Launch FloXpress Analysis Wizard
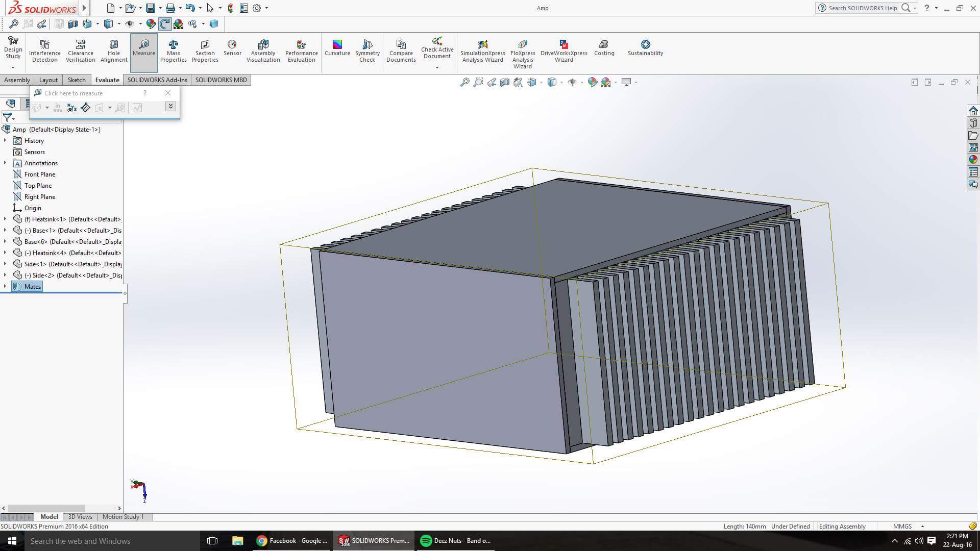Screen dimensions: 980x551 point(523,54)
